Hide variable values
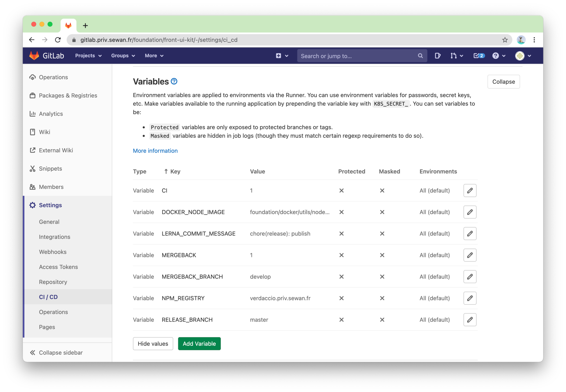The height and width of the screenshot is (392, 566). 153,344
